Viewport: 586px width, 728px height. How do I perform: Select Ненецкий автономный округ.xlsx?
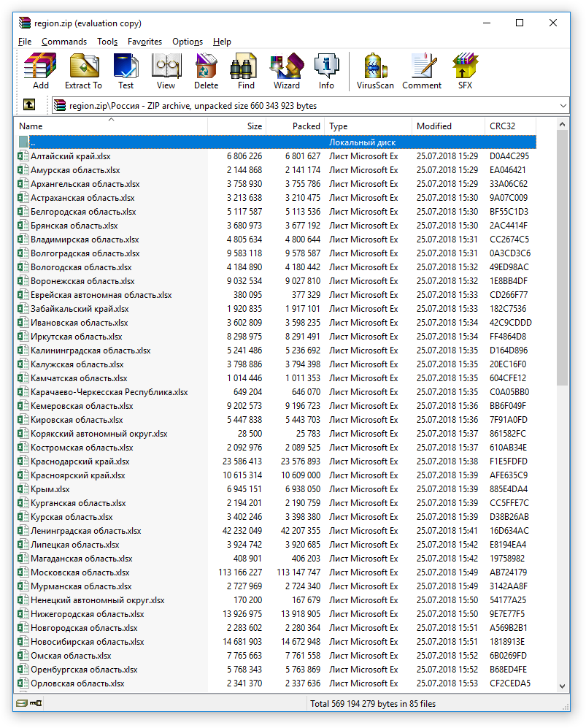276,600
